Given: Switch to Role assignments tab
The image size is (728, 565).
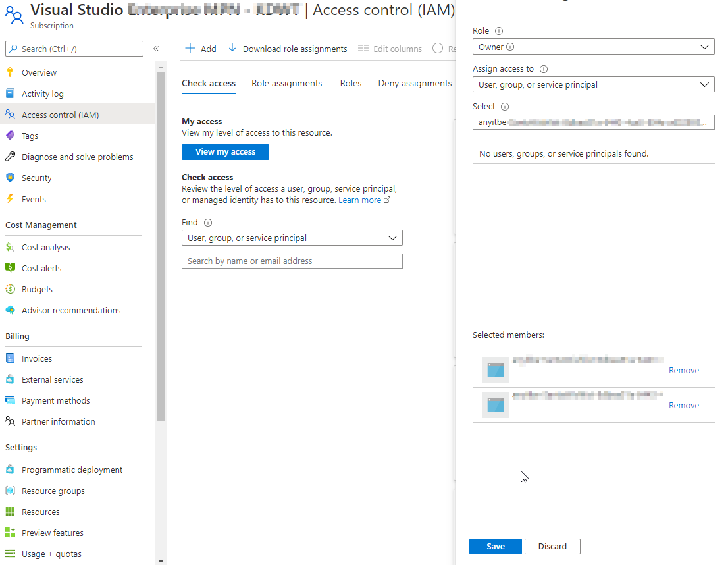Looking at the screenshot, I should point(286,83).
